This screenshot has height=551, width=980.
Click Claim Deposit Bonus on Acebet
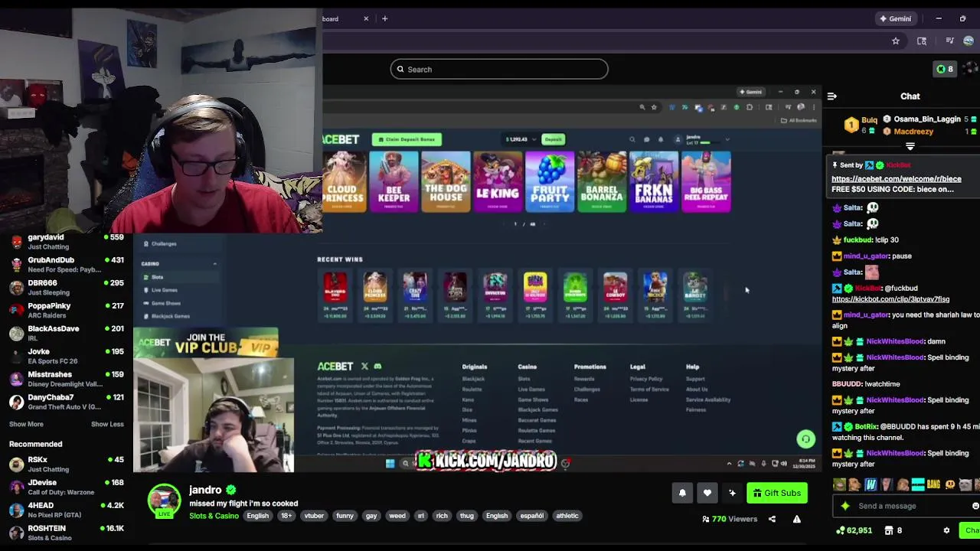point(406,139)
